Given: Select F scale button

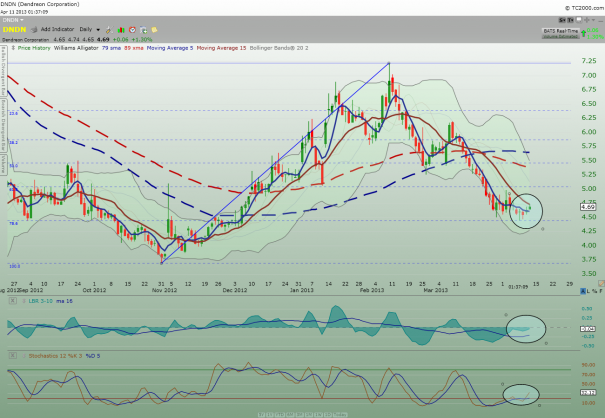Looking at the screenshot, I should [601, 291].
